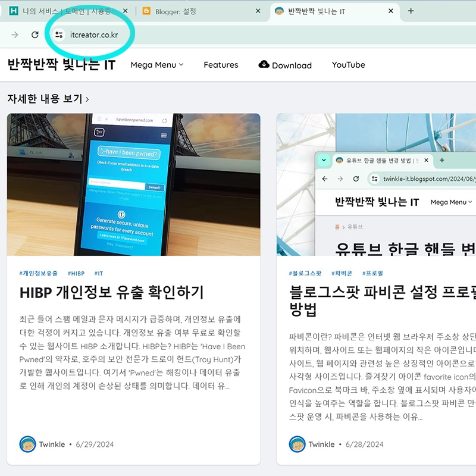The height and width of the screenshot is (476, 476).
Task: Open the YouTube menu item
Action: 348,65
